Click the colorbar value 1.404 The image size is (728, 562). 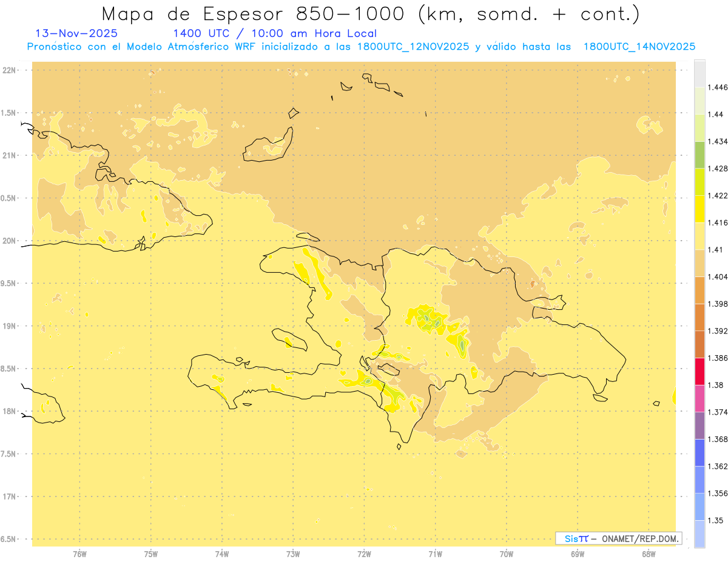tap(718, 276)
